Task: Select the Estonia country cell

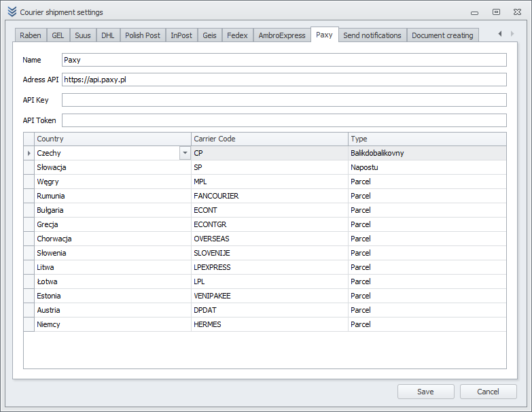Action: tap(113, 296)
